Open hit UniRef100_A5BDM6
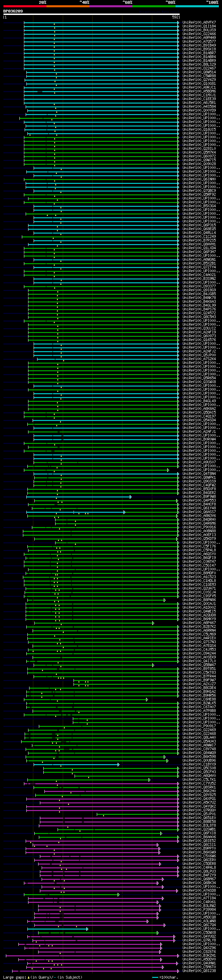222x980 pixels. tap(199, 91)
